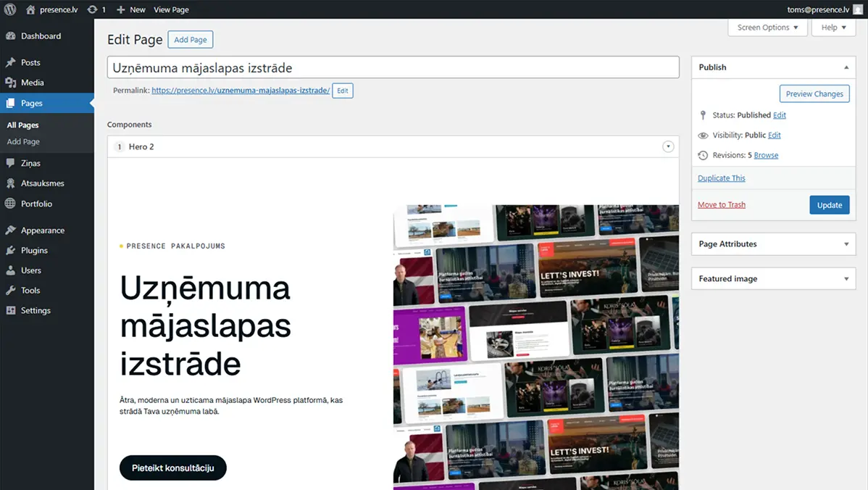Open the Ziņas section

(30, 162)
